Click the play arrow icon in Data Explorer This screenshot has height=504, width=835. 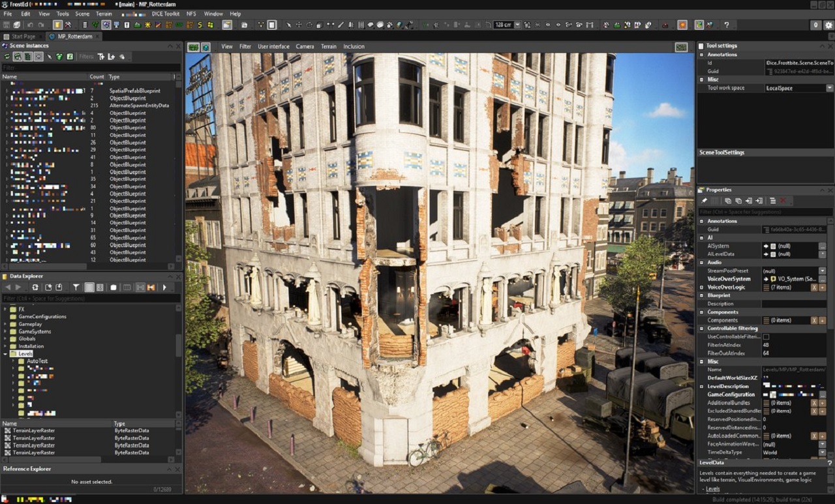pyautogui.click(x=164, y=287)
